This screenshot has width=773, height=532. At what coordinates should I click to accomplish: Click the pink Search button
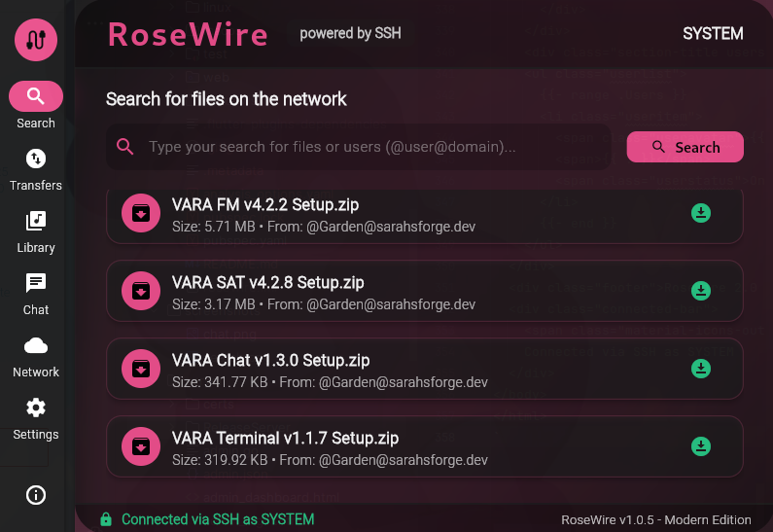tap(685, 147)
